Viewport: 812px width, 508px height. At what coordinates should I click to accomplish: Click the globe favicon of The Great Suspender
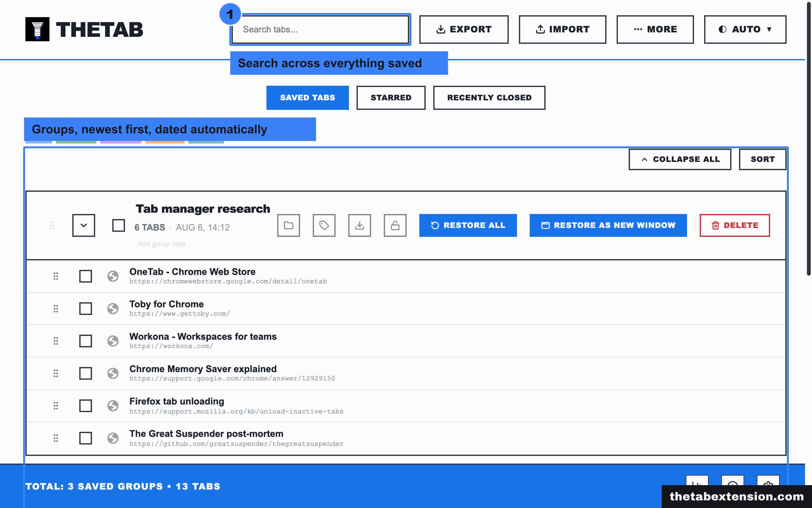click(113, 438)
